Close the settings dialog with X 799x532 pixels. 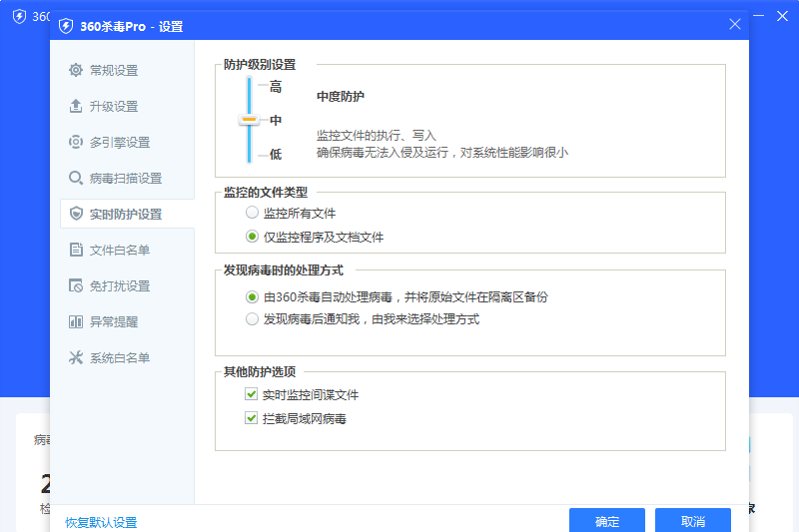[735, 25]
